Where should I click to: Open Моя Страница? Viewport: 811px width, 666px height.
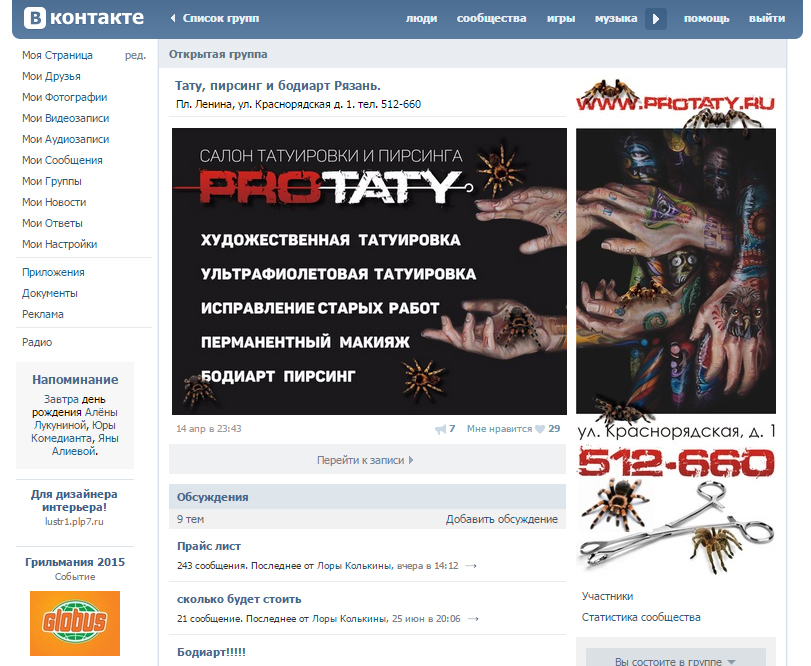click(x=57, y=55)
